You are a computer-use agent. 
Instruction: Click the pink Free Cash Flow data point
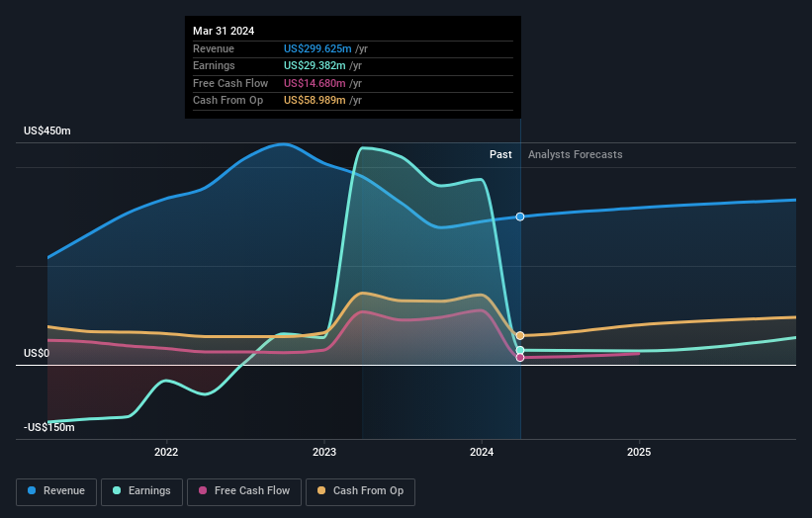pyautogui.click(x=520, y=358)
